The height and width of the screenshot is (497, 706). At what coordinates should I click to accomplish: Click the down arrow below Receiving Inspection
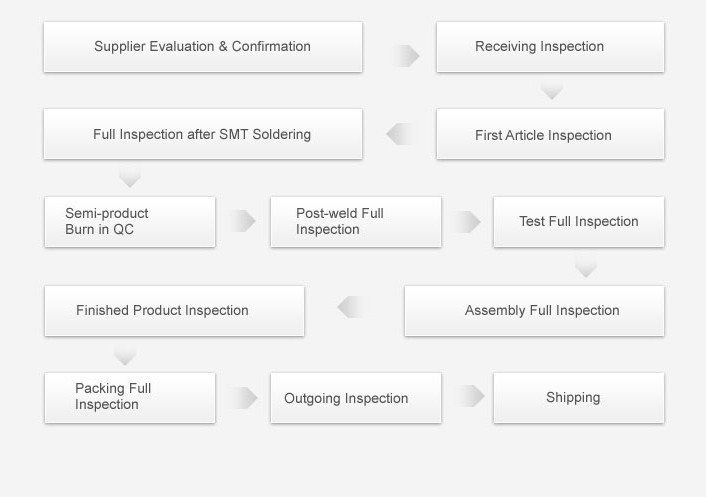point(552,90)
